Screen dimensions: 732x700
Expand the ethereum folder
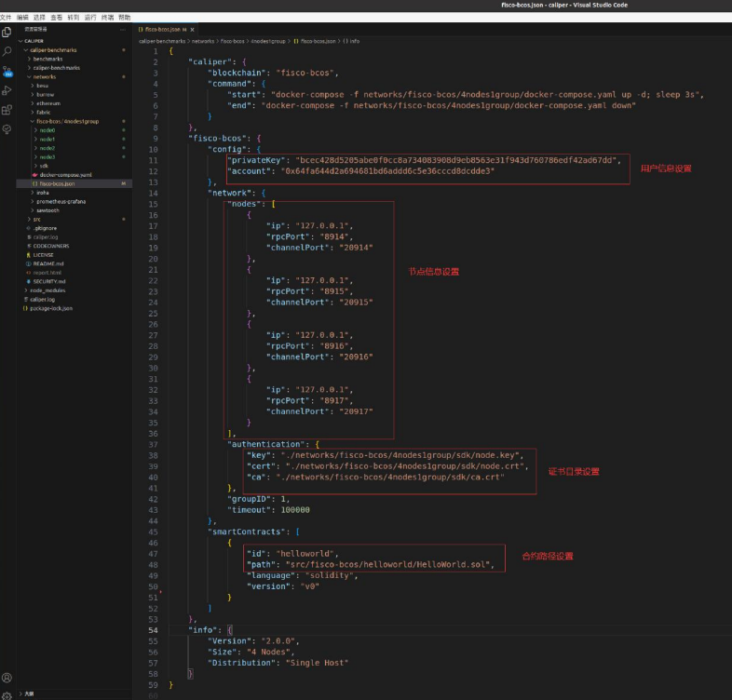point(33,103)
